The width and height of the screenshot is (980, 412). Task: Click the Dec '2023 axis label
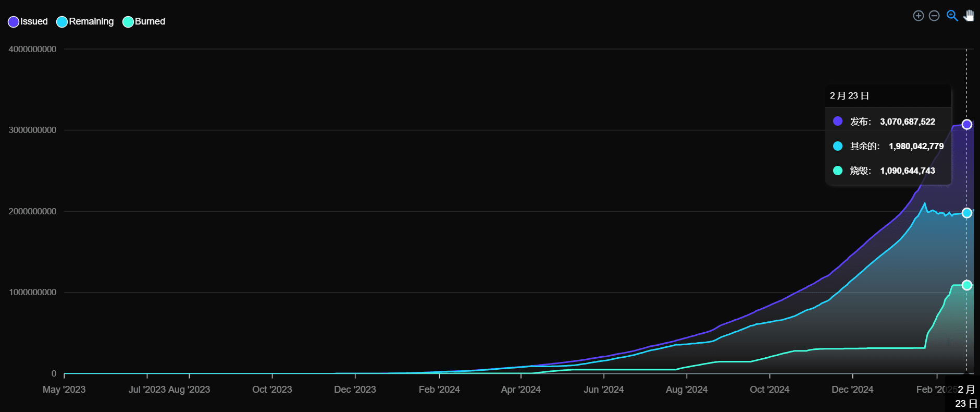(355, 390)
